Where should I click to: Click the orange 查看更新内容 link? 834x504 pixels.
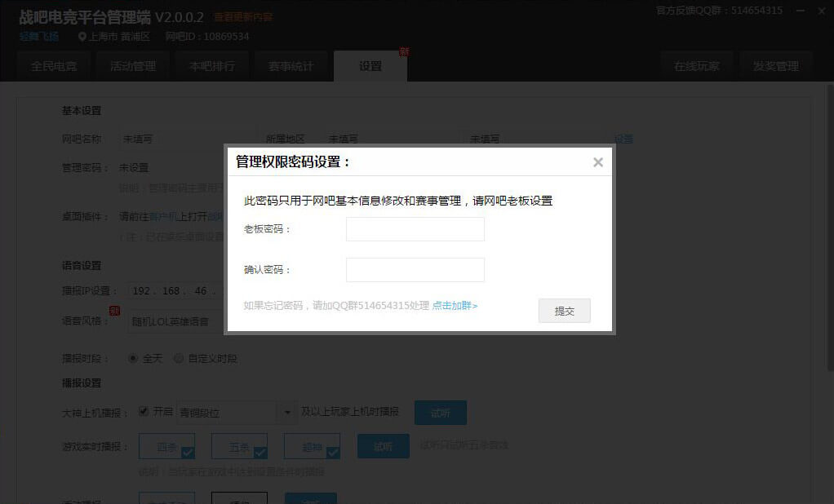point(243,17)
